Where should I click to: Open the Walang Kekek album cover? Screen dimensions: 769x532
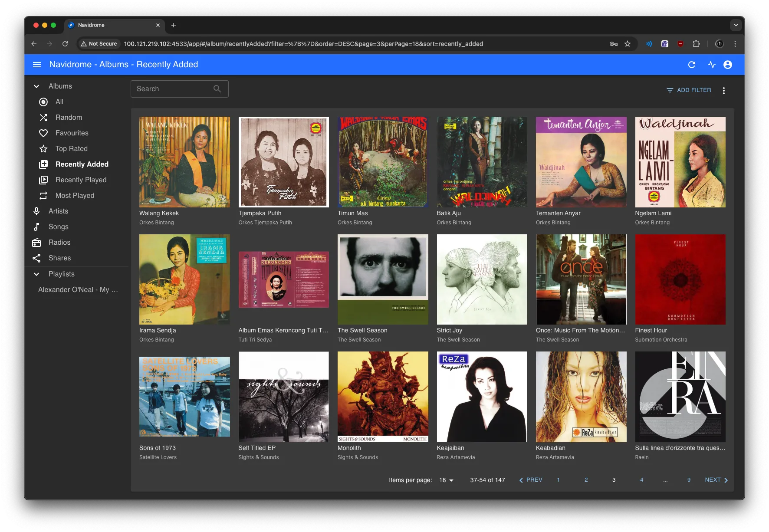184,162
